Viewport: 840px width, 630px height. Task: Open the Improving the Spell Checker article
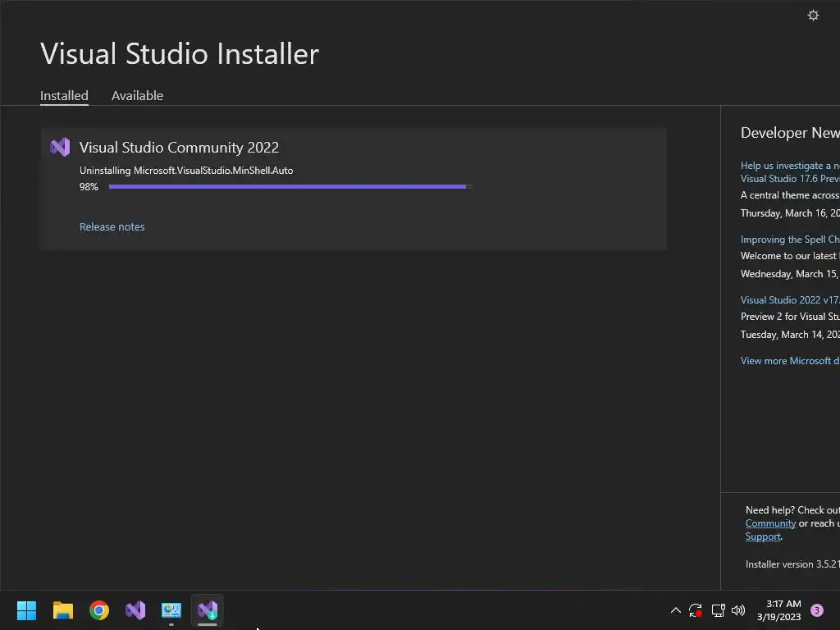click(x=790, y=240)
